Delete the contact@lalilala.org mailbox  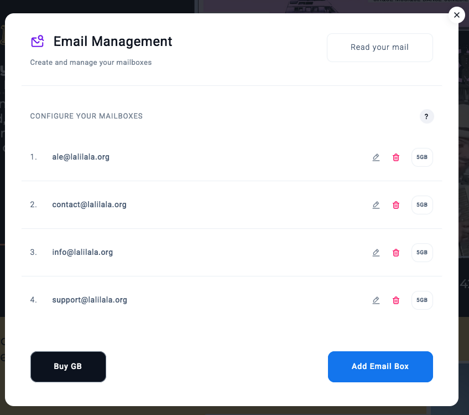[x=396, y=205]
